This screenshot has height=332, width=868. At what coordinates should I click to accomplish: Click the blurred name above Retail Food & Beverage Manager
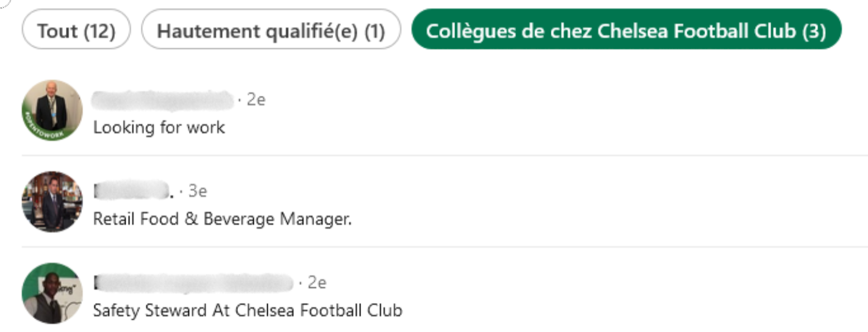pos(131,191)
